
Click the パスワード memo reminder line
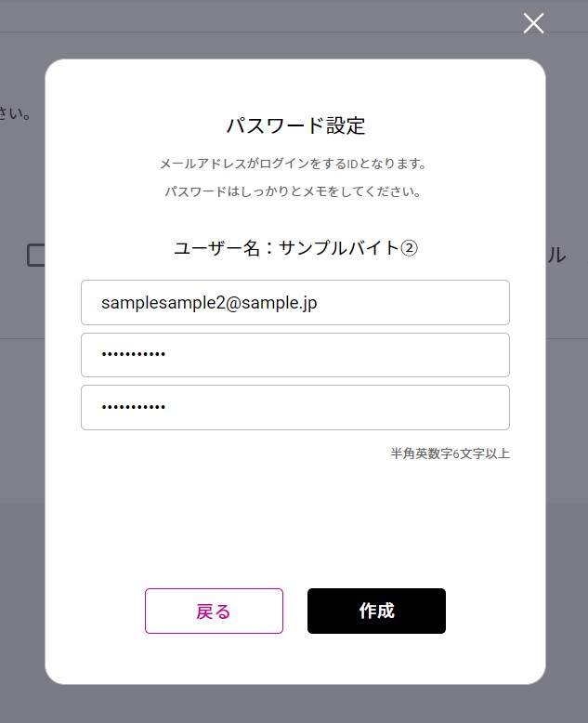pos(293,191)
